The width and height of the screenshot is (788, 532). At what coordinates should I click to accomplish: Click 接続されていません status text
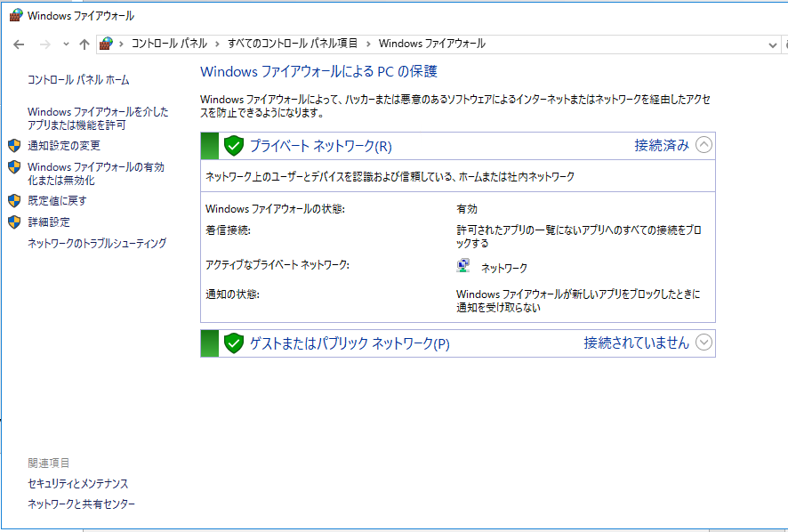[636, 343]
